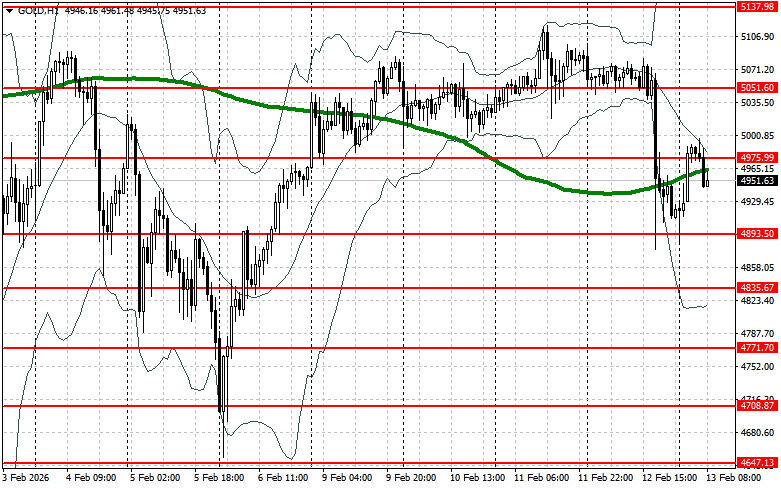The width and height of the screenshot is (781, 489).
Task: Click the 12 Feb 15:00 time label
Action: (x=670, y=478)
